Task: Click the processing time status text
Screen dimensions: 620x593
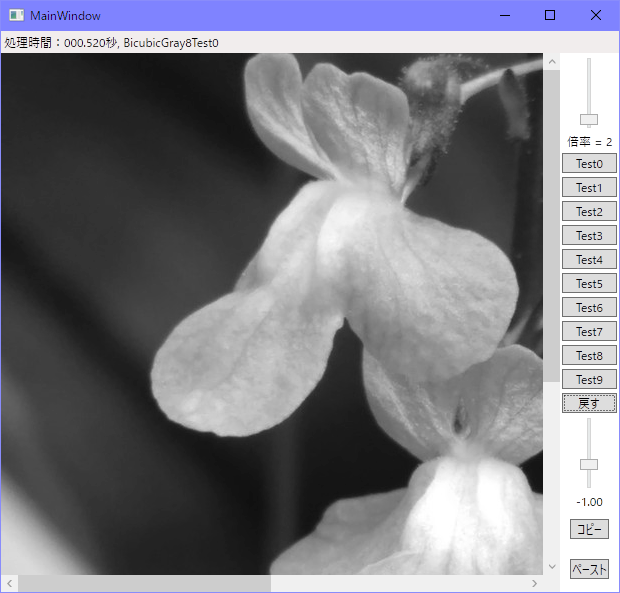Action: [111, 42]
